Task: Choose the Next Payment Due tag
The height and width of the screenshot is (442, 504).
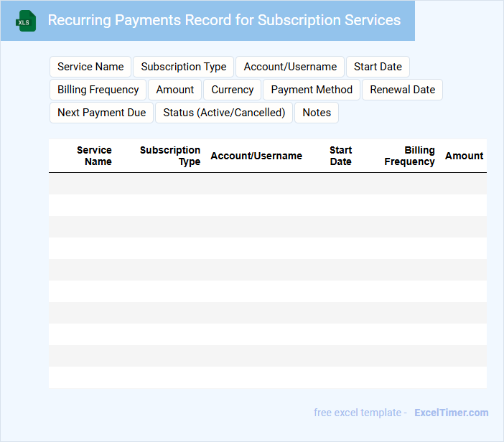Action: click(101, 113)
